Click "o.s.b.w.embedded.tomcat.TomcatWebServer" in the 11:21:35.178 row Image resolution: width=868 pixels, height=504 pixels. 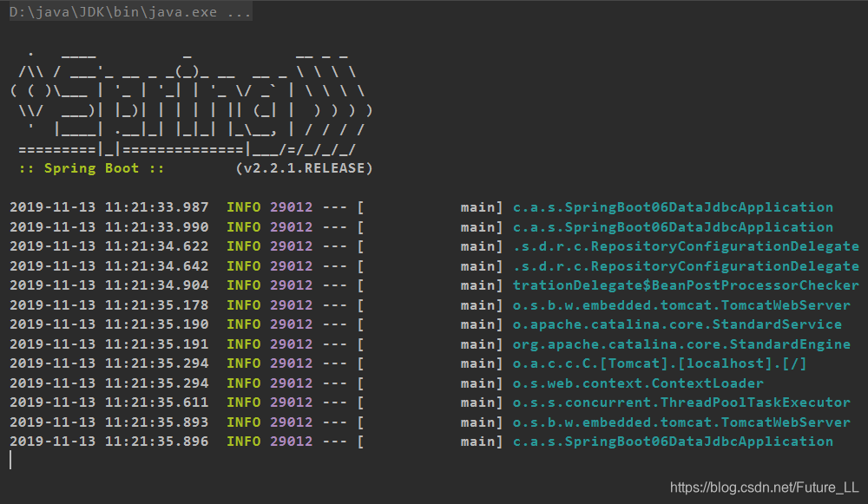pyautogui.click(x=681, y=305)
